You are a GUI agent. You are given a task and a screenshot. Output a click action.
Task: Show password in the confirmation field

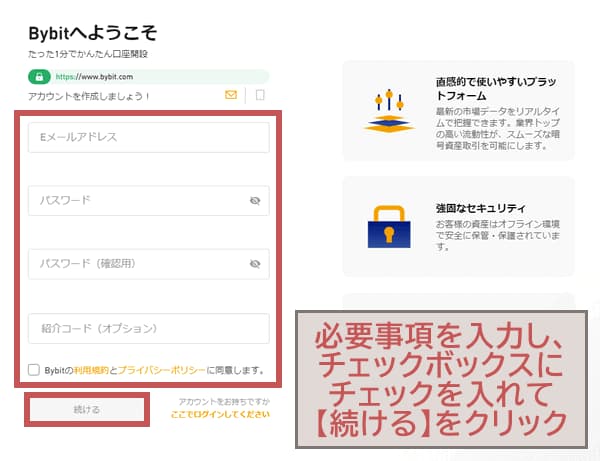(255, 264)
